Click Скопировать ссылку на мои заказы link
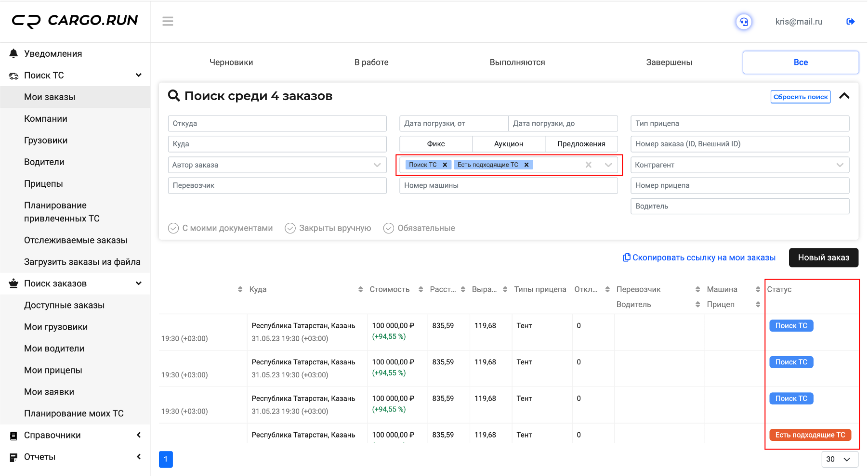The image size is (868, 476). pos(699,257)
